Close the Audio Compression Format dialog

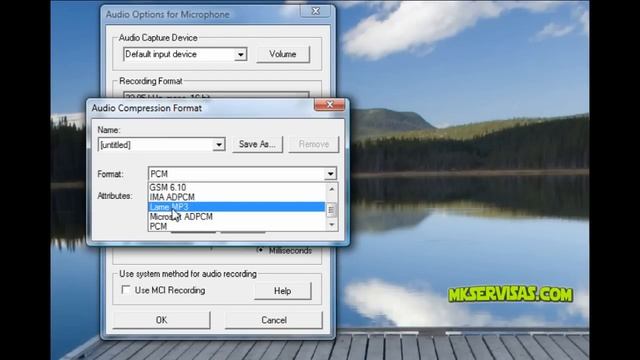329,104
